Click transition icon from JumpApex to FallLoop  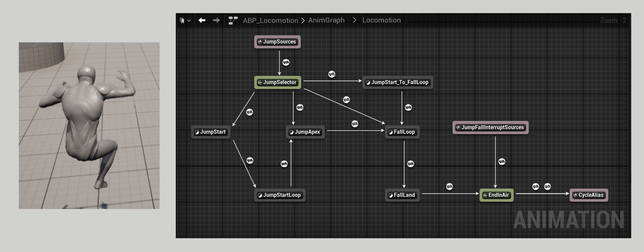[355, 124]
